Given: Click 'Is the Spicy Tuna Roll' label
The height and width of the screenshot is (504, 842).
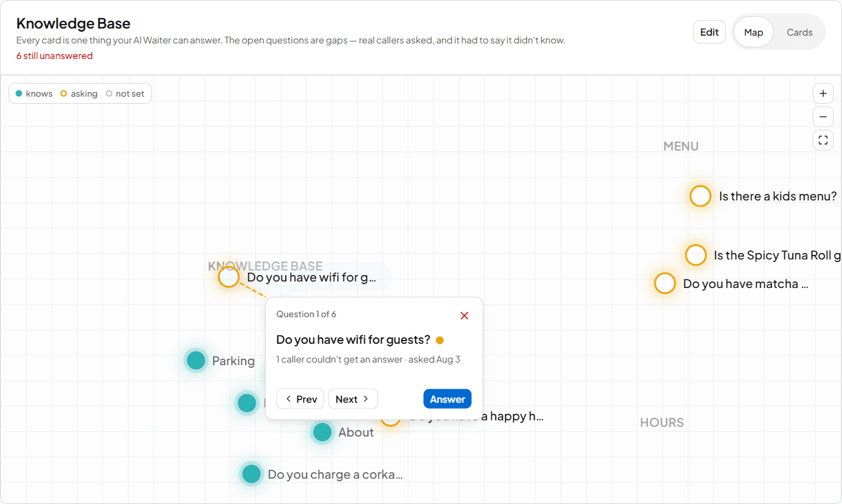Looking at the screenshot, I should tap(777, 255).
